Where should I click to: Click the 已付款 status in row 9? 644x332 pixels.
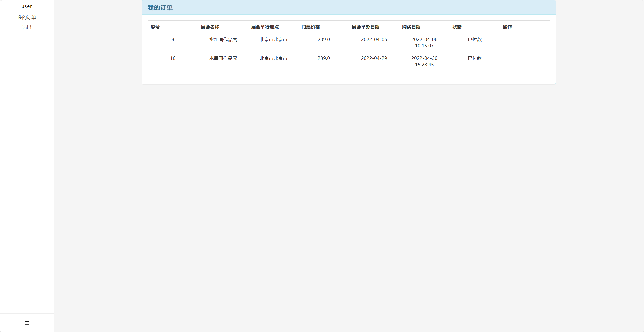point(474,39)
